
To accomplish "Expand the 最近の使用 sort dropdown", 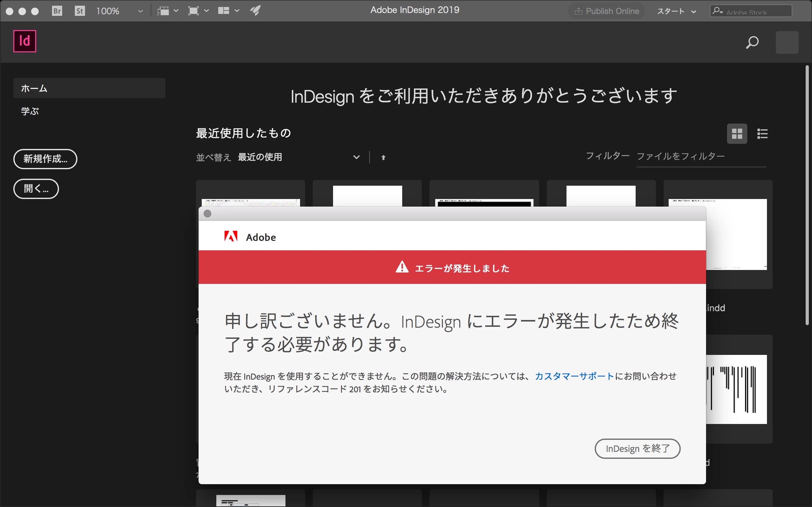I will [356, 157].
